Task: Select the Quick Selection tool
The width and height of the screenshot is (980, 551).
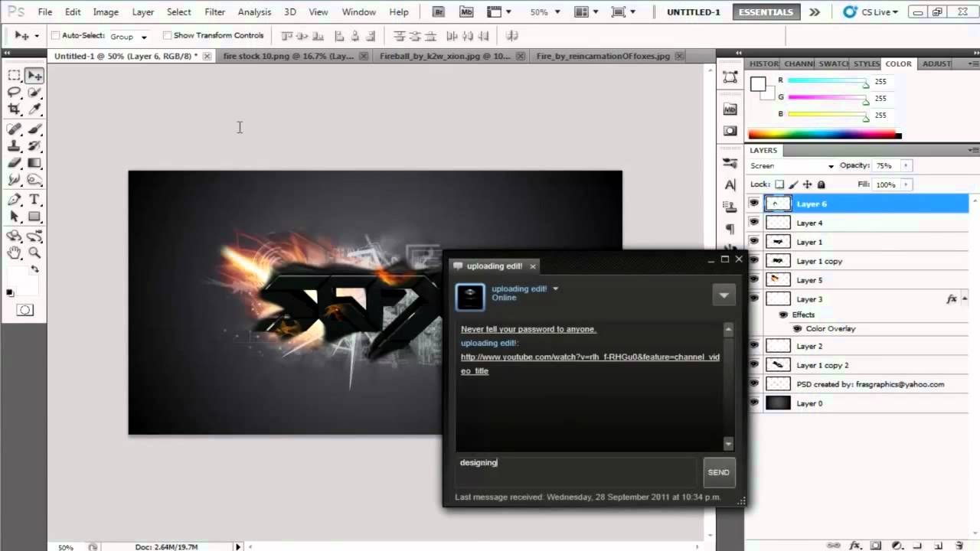Action: coord(34,93)
